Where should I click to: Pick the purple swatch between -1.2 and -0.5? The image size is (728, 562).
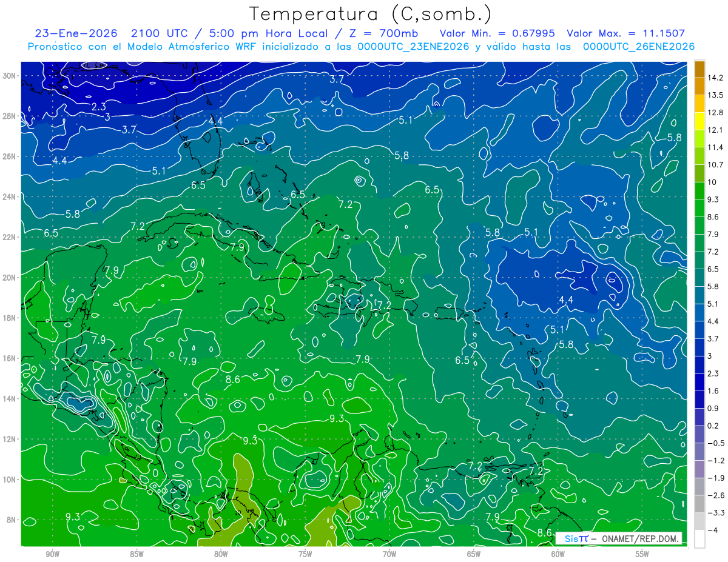coord(699,452)
